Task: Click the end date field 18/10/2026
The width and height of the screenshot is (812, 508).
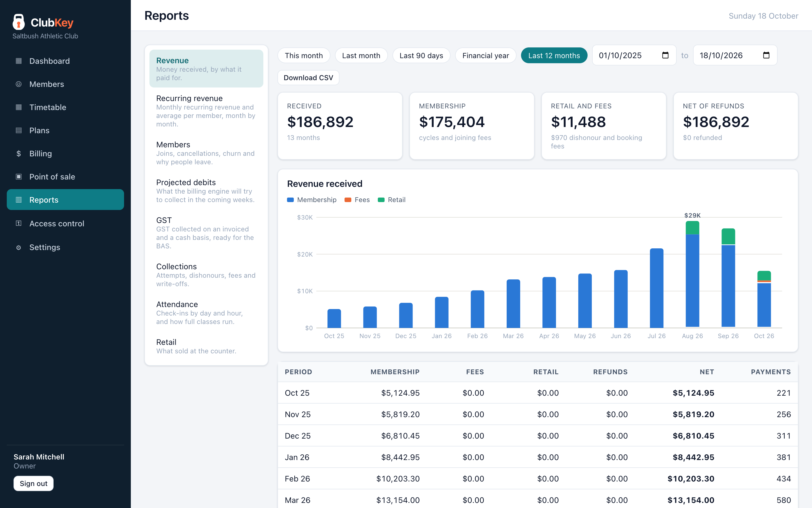Action: [x=735, y=55]
